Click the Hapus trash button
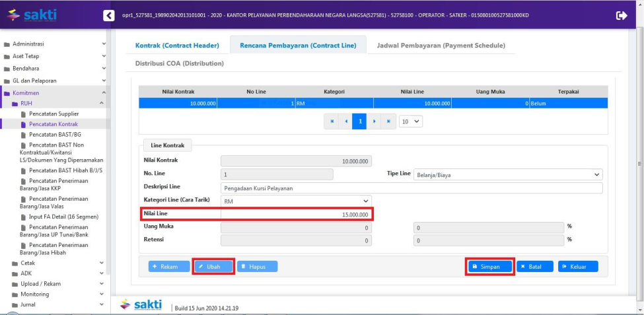644x315 pixels. [x=257, y=266]
